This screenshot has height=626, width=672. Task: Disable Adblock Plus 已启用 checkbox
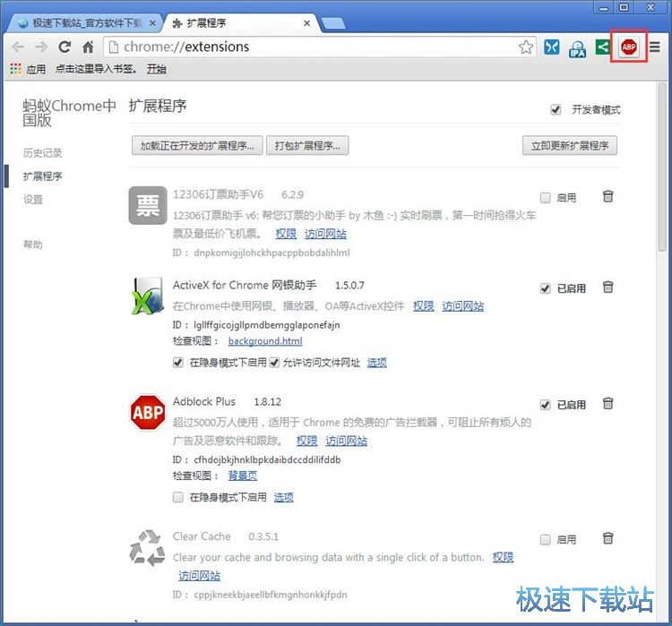pyautogui.click(x=545, y=405)
